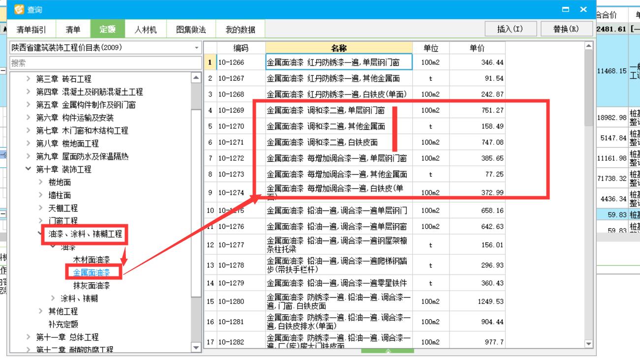640x364 pixels.
Task: Select row 铅油一遍,调合漆一遍零星铁件
Action: pyautogui.click(x=339, y=283)
